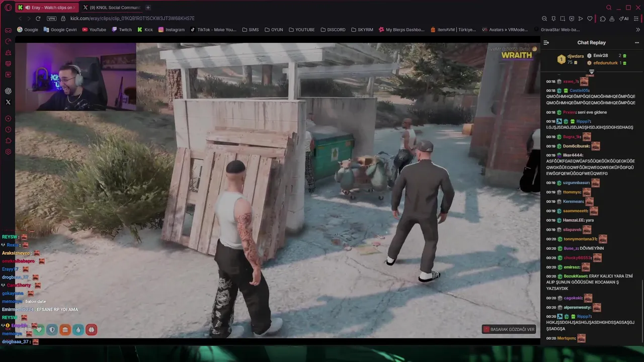Open sidebar settings gear icon
This screenshot has width=644, height=362.
point(8,152)
